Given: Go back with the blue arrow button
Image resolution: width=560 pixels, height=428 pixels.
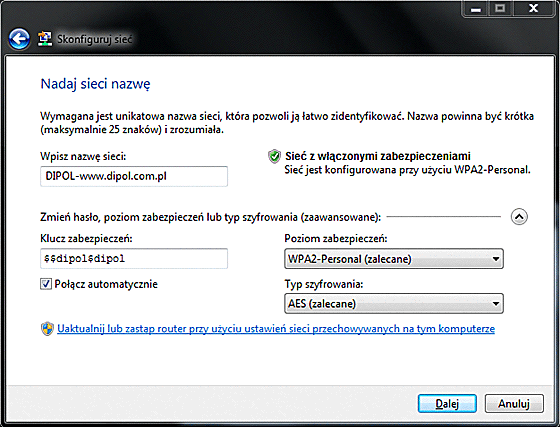Looking at the screenshot, I should (19, 39).
